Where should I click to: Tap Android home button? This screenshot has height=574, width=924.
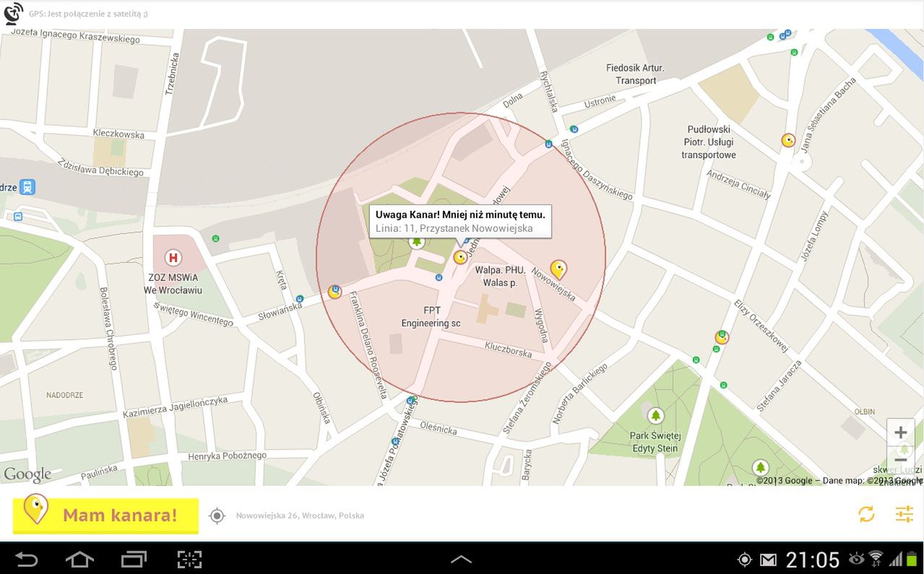pyautogui.click(x=79, y=559)
